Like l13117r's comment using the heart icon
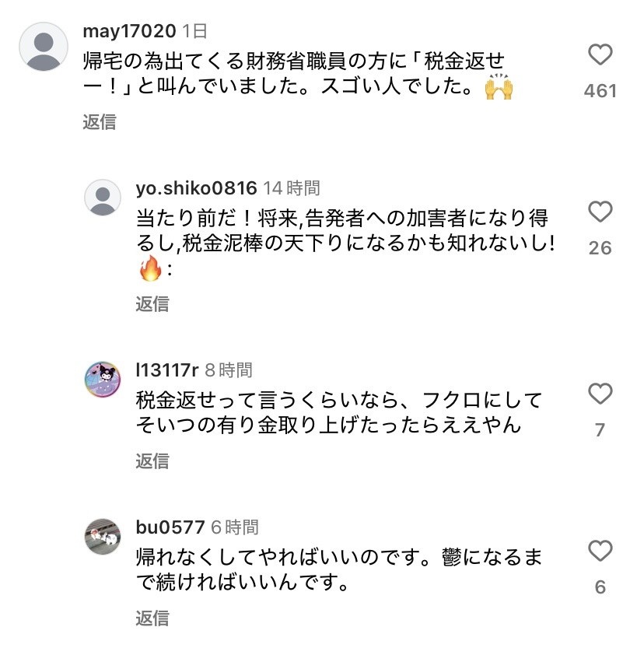The width and height of the screenshot is (644, 648). click(x=600, y=394)
